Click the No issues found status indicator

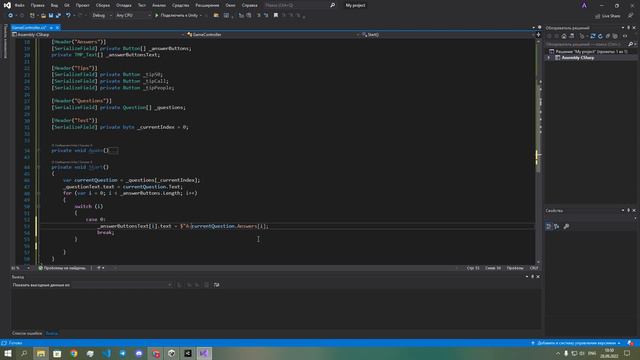(x=62, y=268)
